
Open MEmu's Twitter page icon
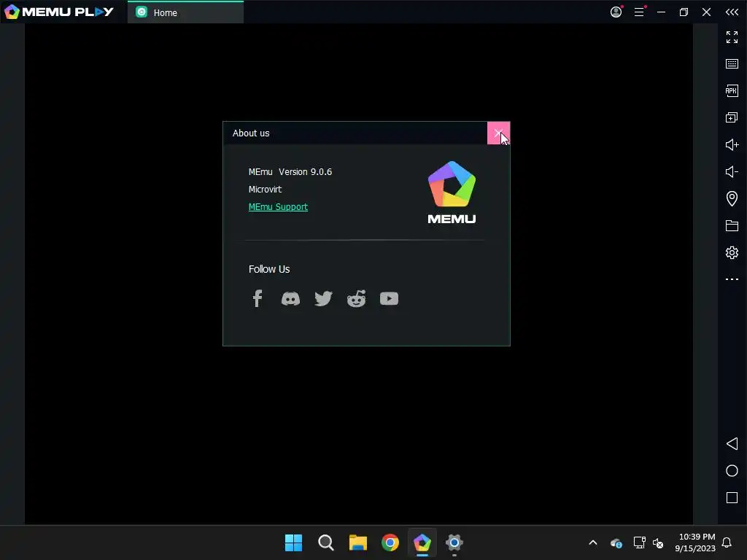tap(323, 298)
